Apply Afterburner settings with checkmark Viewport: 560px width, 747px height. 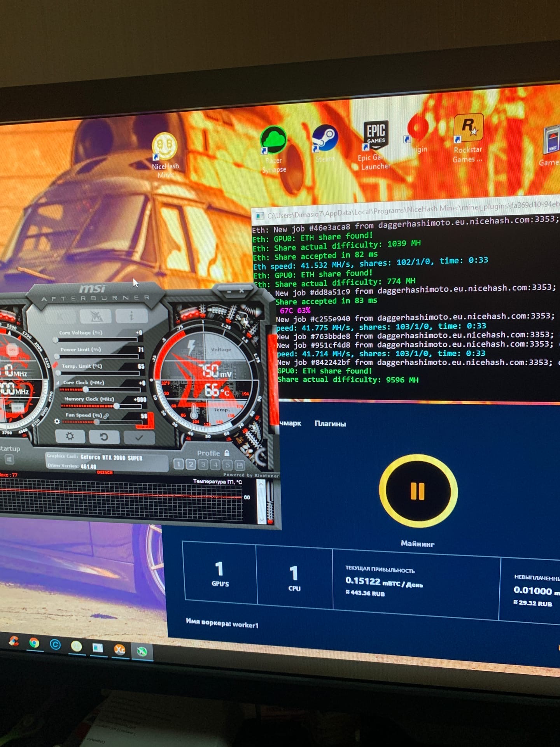[139, 438]
